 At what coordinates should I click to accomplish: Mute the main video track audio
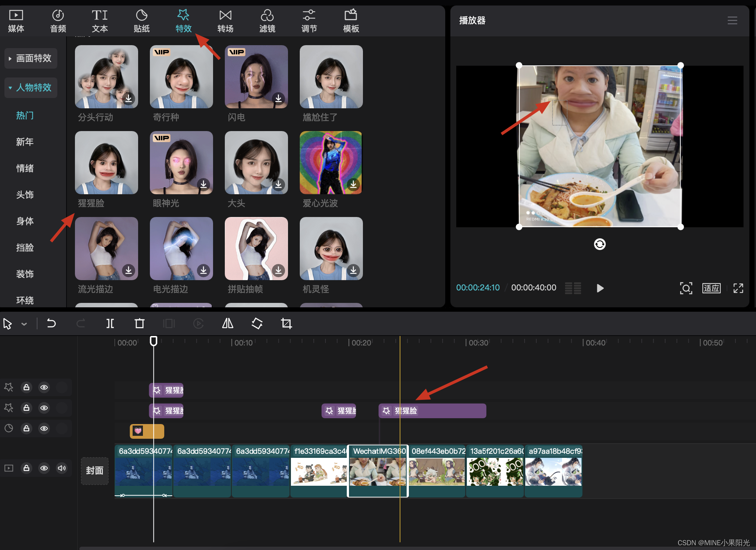(62, 468)
